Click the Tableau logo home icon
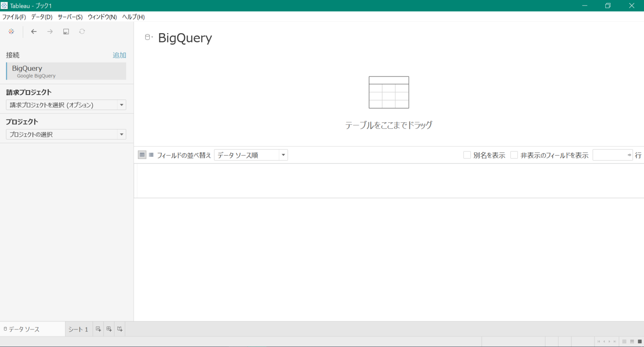644x347 pixels. [x=11, y=31]
